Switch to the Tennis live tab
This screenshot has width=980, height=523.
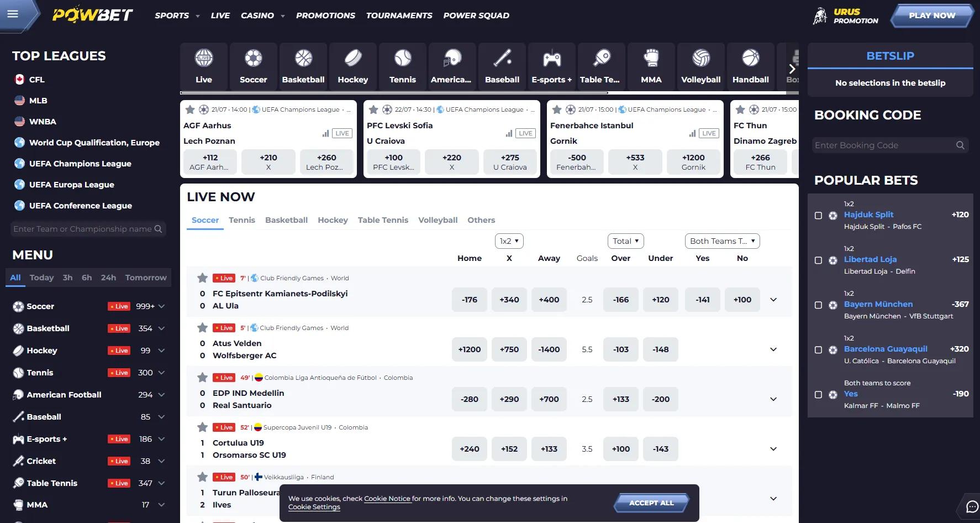[242, 220]
